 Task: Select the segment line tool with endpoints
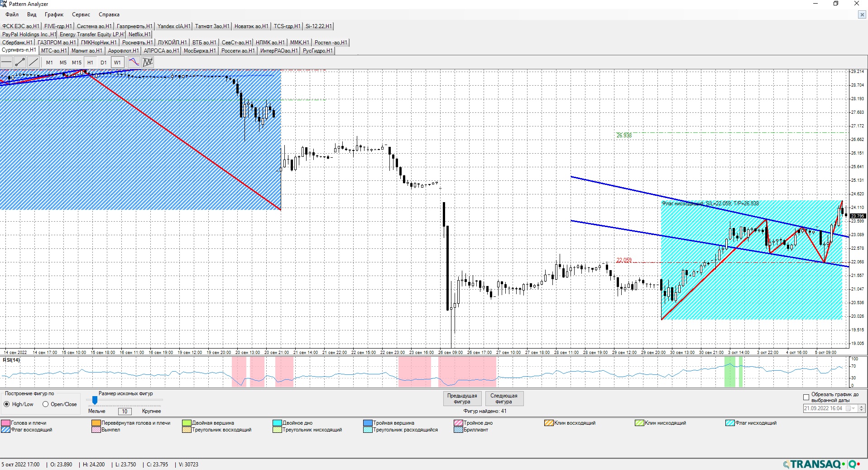(20, 63)
